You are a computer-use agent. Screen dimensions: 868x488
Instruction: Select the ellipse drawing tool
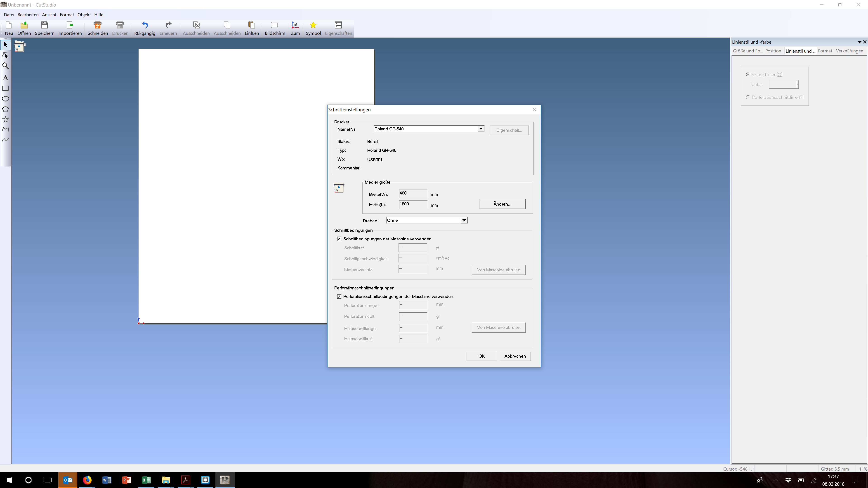pyautogui.click(x=5, y=99)
